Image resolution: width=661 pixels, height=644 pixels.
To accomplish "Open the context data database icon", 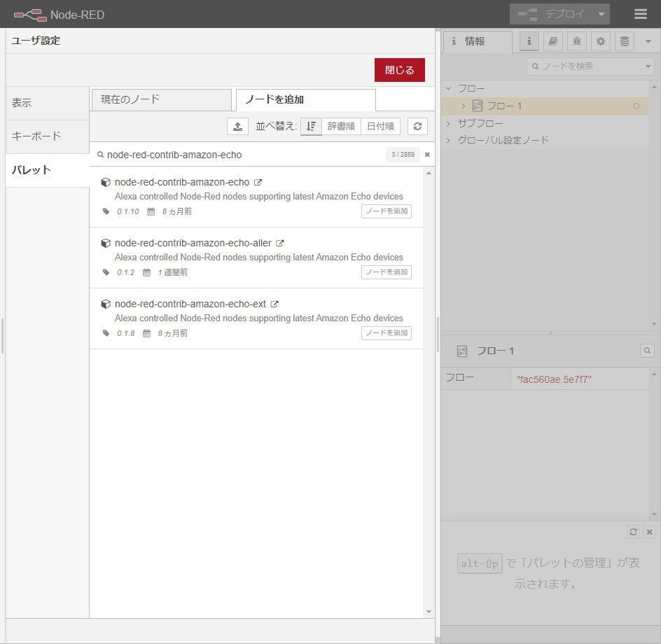I will [x=625, y=41].
